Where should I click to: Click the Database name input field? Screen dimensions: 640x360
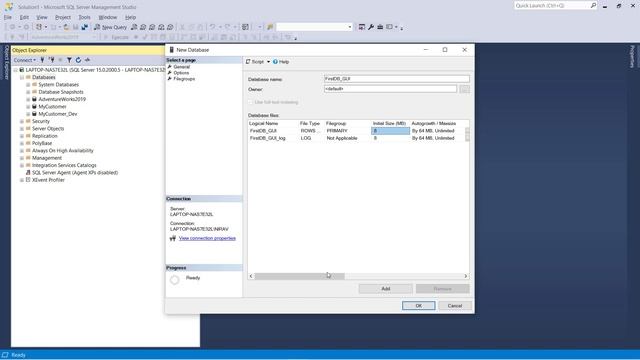397,79
